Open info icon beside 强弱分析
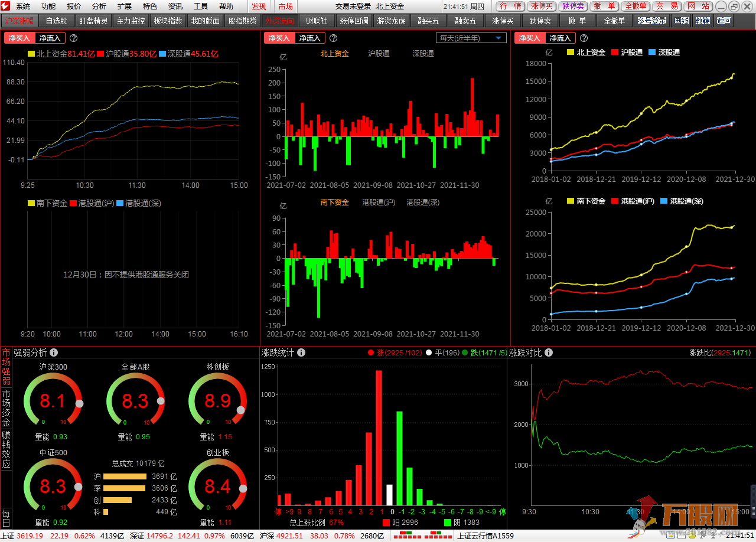The image size is (756, 542). tap(54, 352)
